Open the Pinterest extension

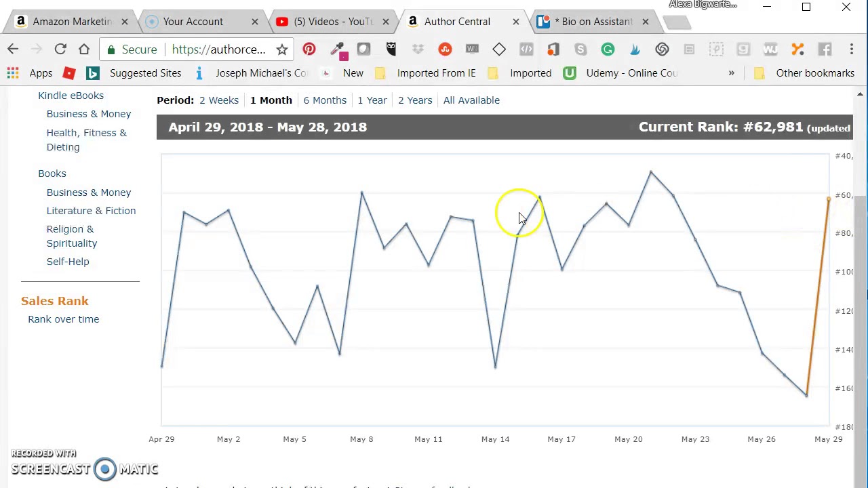tap(309, 49)
